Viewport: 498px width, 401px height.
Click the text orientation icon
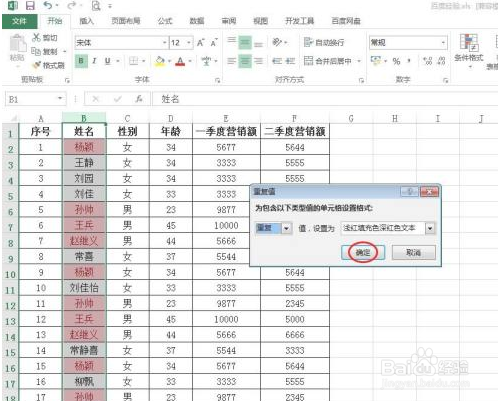[x=277, y=42]
